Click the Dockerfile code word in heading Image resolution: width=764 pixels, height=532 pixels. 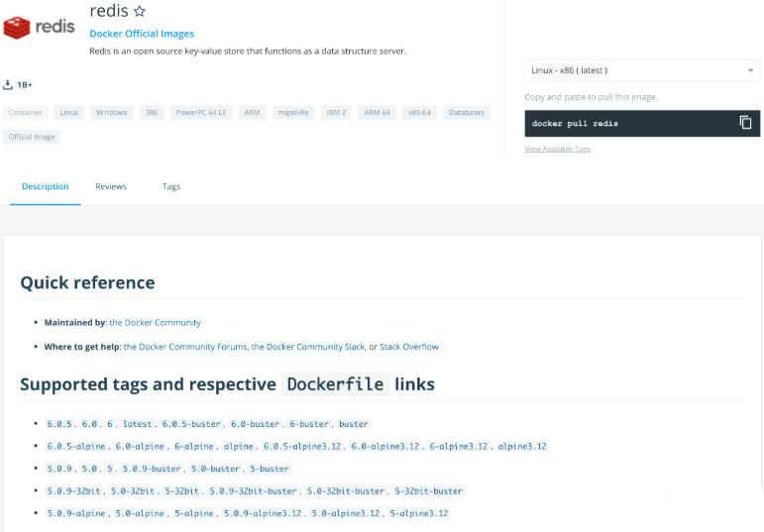point(335,384)
